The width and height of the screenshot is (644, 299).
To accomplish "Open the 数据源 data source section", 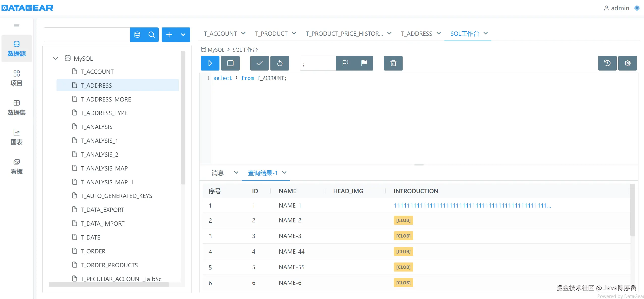I will click(x=17, y=49).
